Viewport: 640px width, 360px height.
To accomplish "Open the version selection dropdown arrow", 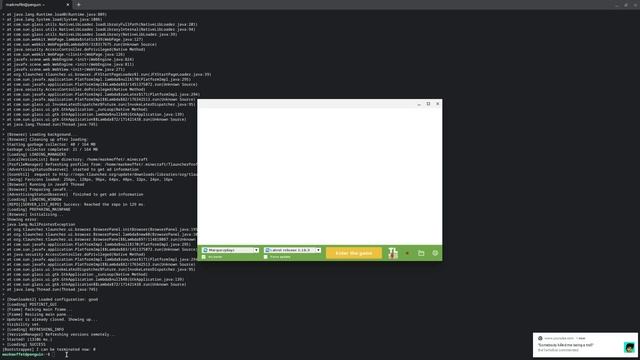I will 318,250.
